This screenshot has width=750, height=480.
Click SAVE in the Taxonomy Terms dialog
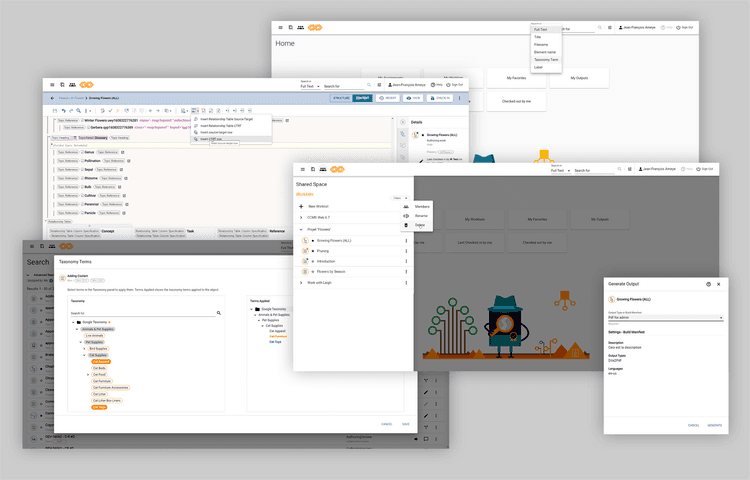click(406, 424)
